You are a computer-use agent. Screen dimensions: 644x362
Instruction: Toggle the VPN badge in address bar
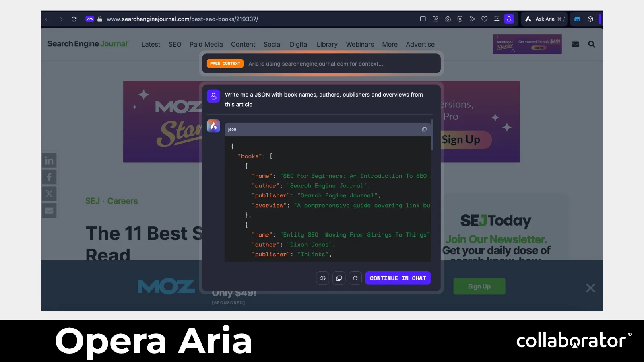coord(90,19)
